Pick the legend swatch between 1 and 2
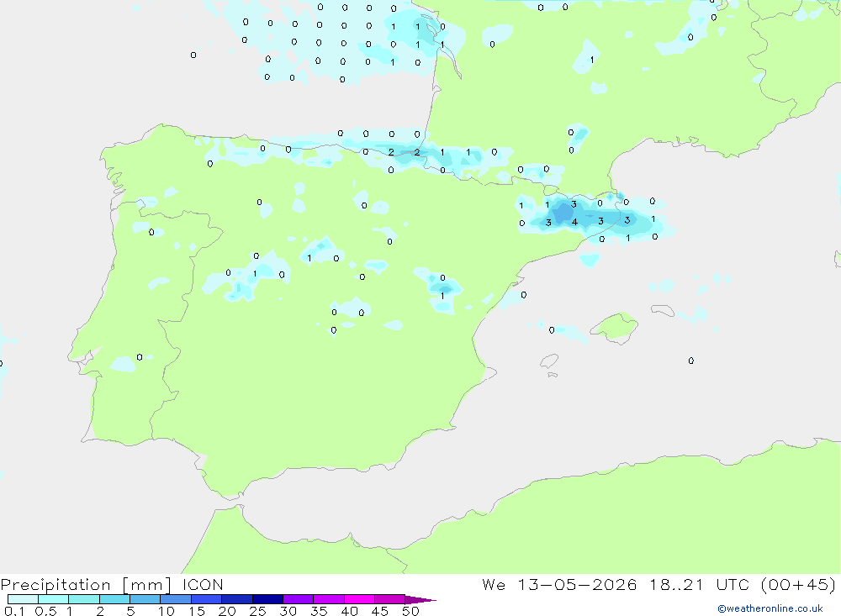The image size is (841, 616). (84, 599)
